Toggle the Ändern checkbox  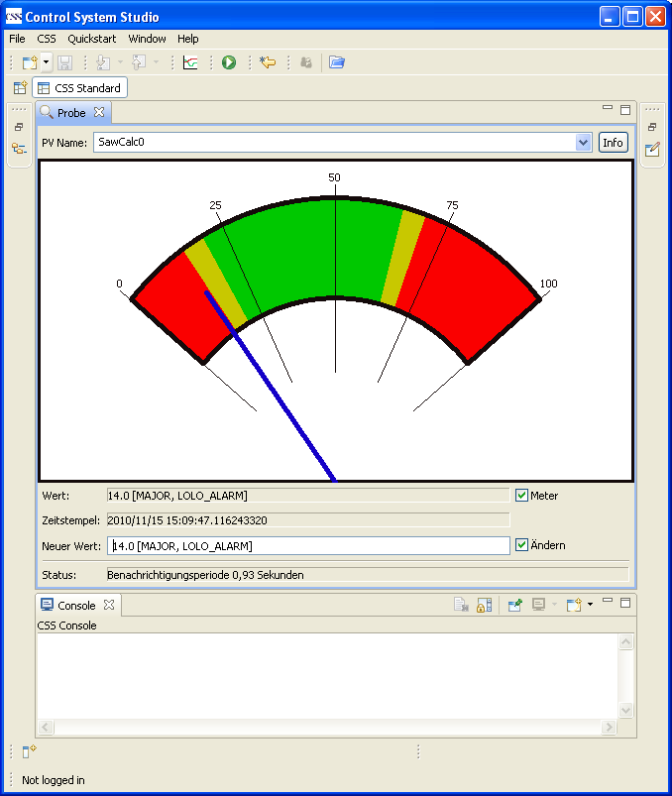pyautogui.click(x=522, y=545)
